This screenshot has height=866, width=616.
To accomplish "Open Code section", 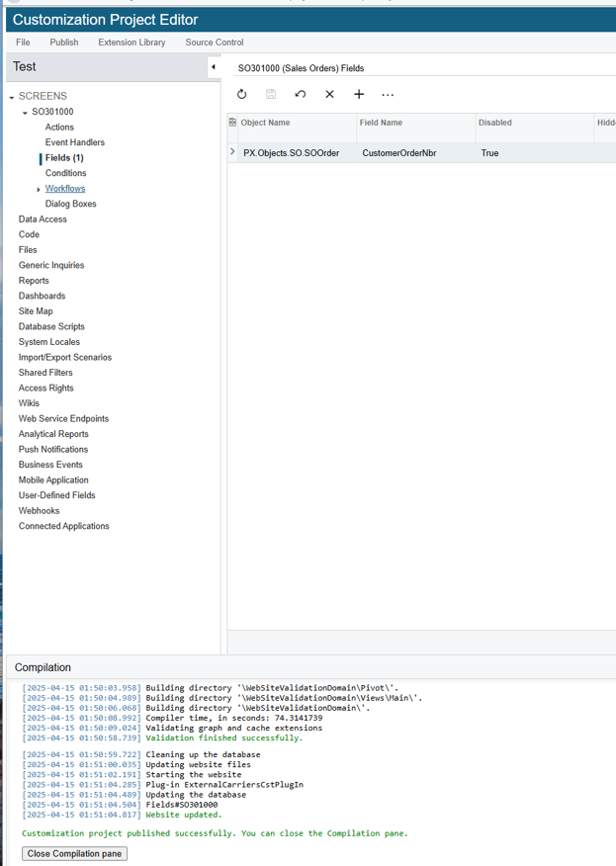I will pos(29,234).
